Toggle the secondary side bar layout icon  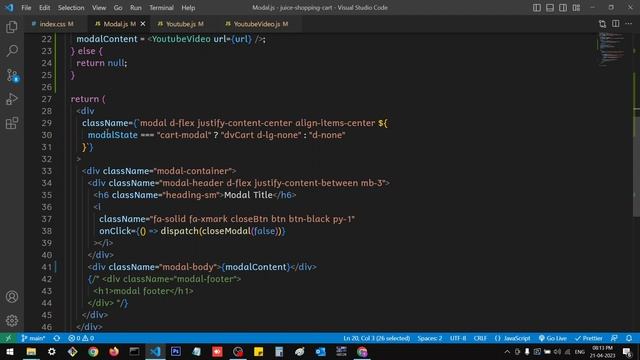[563, 8]
